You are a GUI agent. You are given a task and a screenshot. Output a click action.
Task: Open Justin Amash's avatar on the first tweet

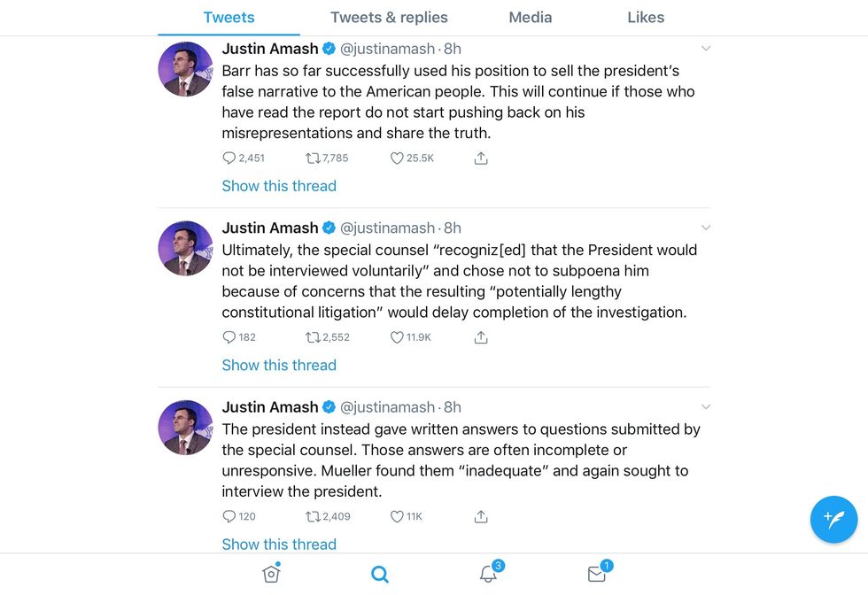coord(185,69)
